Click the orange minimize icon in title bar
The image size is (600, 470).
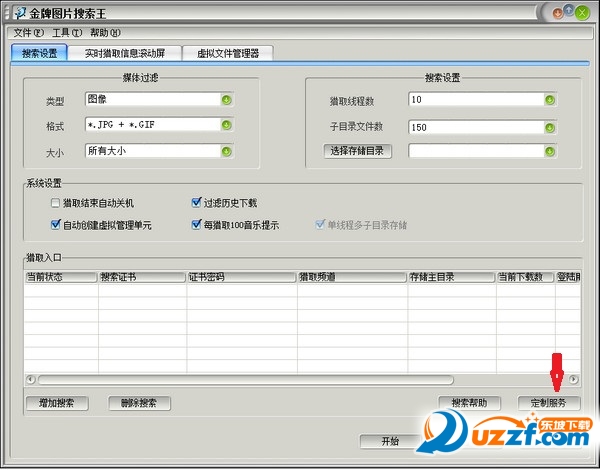558,13
